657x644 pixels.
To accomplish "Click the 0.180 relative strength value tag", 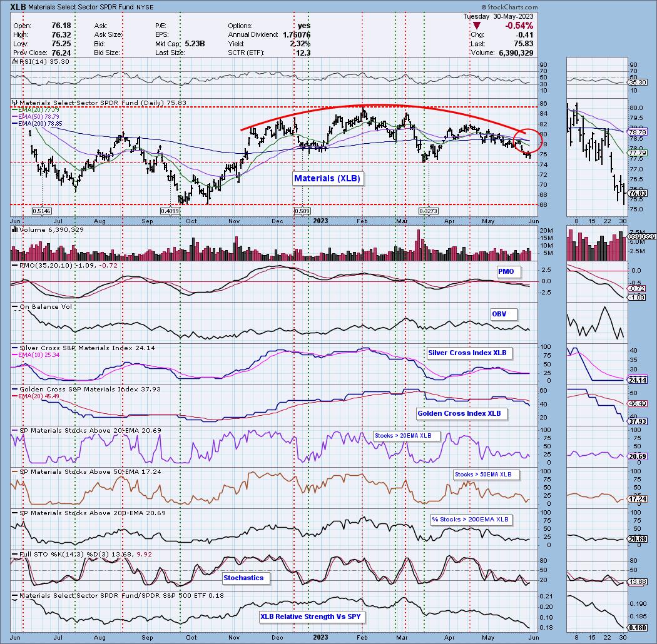I will coord(638,628).
